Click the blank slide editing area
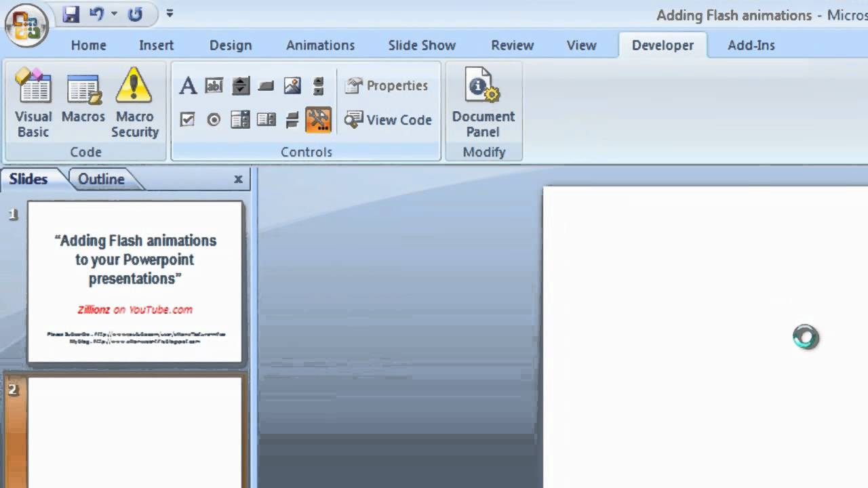Image resolution: width=868 pixels, height=488 pixels. 705,338
